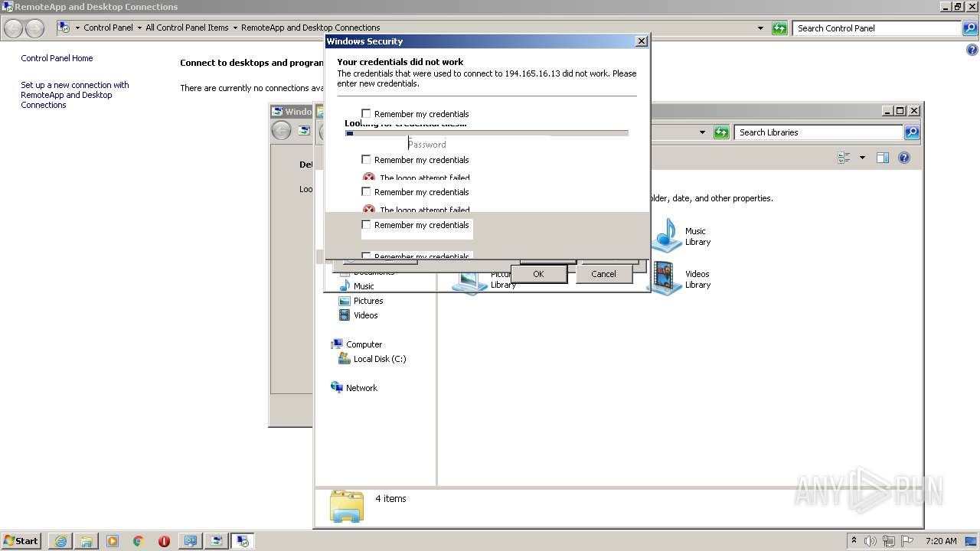The width and height of the screenshot is (980, 551).
Task: Click All Control Panel Items breadcrumb
Action: [x=187, y=28]
